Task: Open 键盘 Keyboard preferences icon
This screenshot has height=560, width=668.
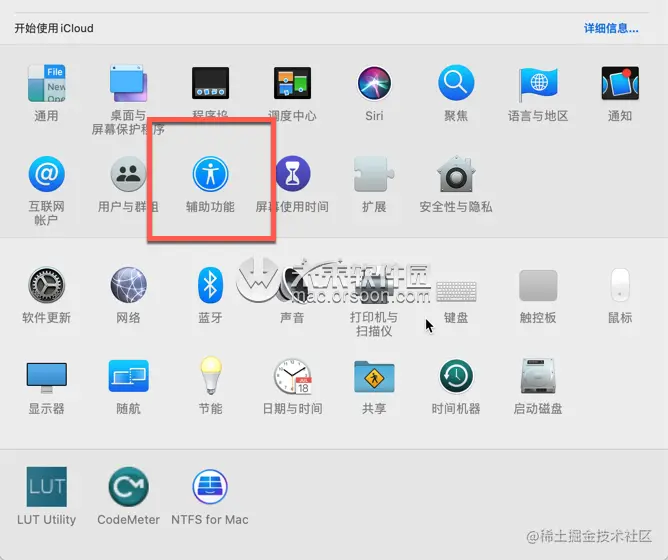Action: point(456,291)
